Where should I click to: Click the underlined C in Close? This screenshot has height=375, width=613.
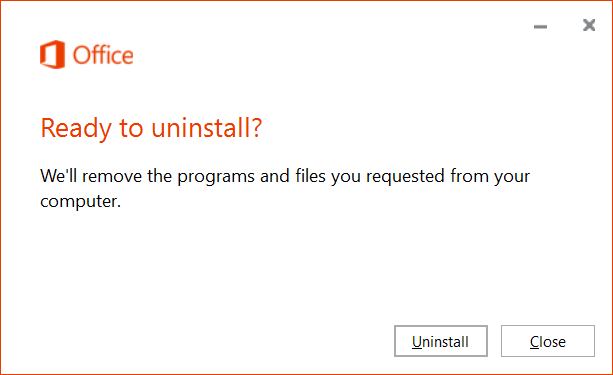[534, 342]
